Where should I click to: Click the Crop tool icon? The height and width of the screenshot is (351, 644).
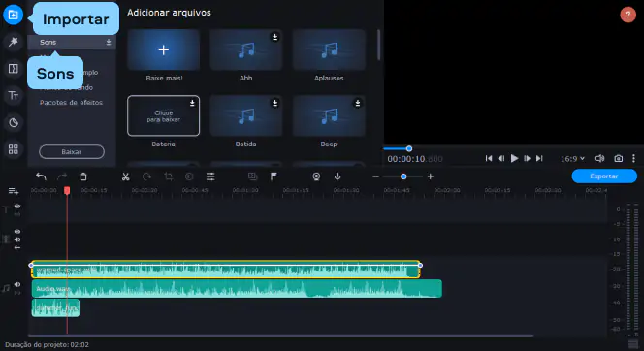point(168,176)
